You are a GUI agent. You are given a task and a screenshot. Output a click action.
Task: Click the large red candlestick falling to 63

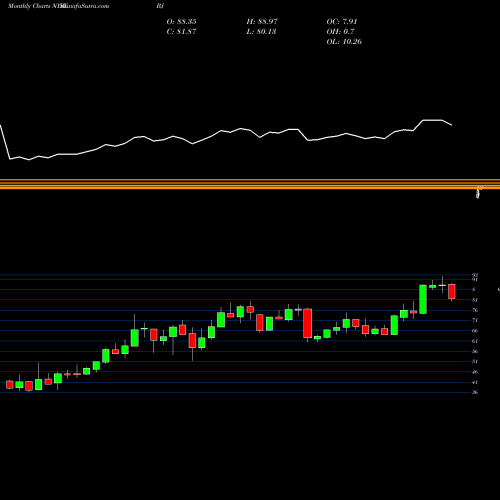pyautogui.click(x=308, y=323)
